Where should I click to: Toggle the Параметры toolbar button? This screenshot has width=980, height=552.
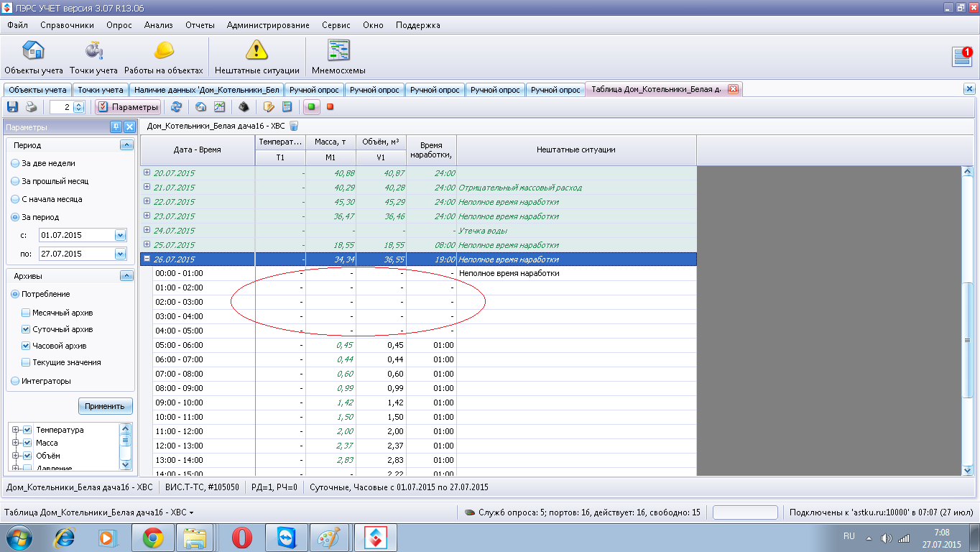(128, 107)
